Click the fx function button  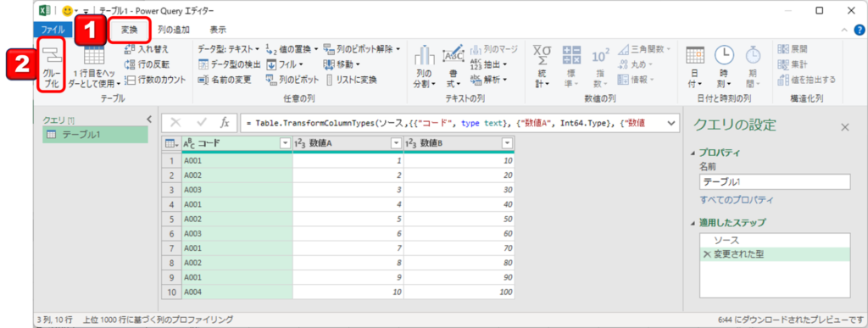click(x=225, y=123)
